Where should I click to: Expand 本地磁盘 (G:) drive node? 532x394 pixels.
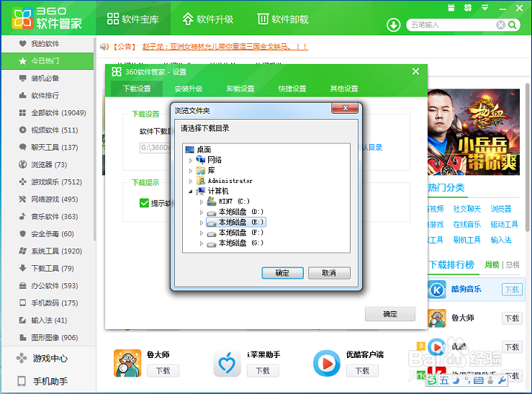coord(202,243)
